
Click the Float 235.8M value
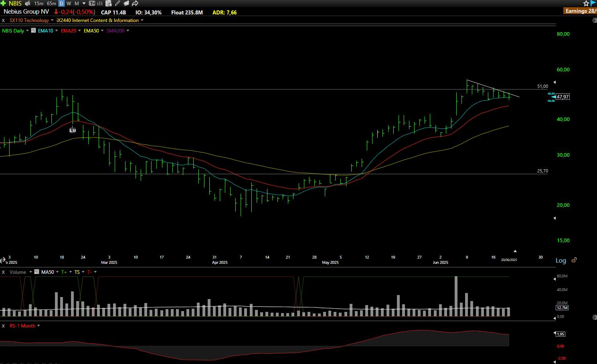(x=187, y=12)
